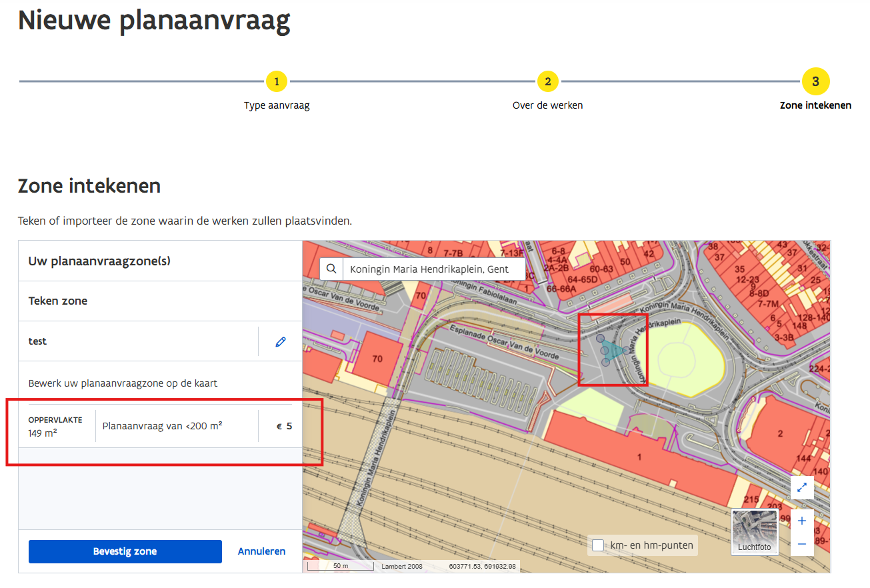The width and height of the screenshot is (870, 588).
Task: Open the Teken zone section
Action: 58,301
